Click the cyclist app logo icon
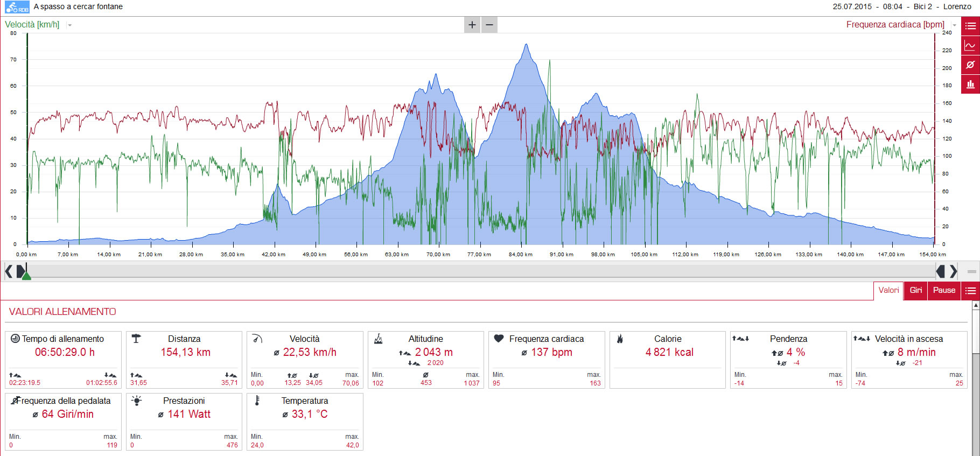This screenshot has width=980, height=456. [x=17, y=7]
